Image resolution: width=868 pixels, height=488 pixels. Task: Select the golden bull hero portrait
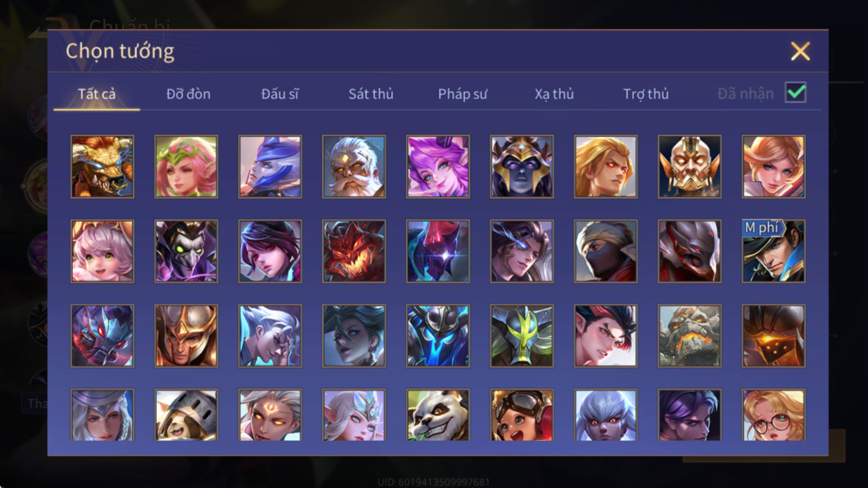pos(102,166)
